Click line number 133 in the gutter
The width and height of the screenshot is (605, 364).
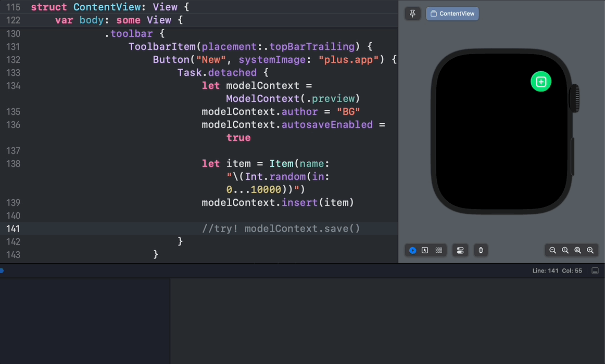click(x=13, y=73)
